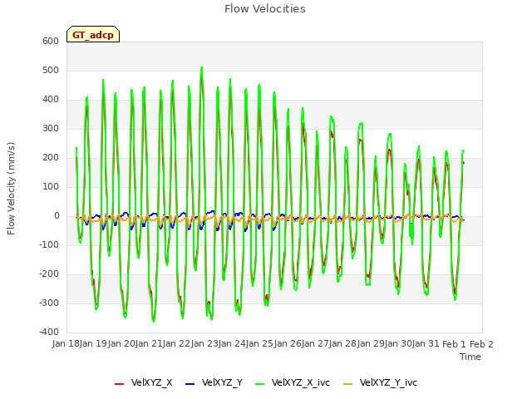Click the orange VelXYZ_Y_ivc legend color marker
The height and width of the screenshot is (399, 532).
(347, 384)
